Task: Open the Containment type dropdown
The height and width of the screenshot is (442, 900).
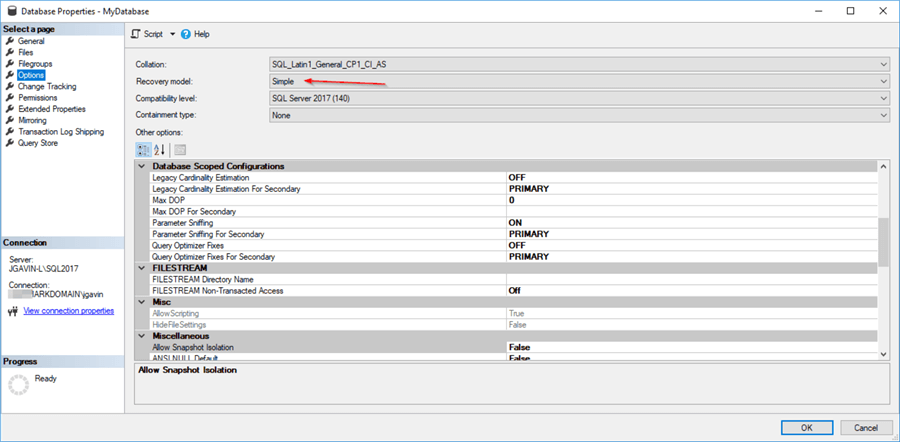Action: coord(580,115)
